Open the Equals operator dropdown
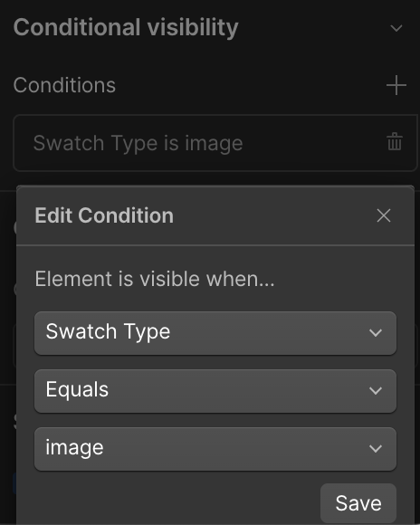 [x=215, y=391]
